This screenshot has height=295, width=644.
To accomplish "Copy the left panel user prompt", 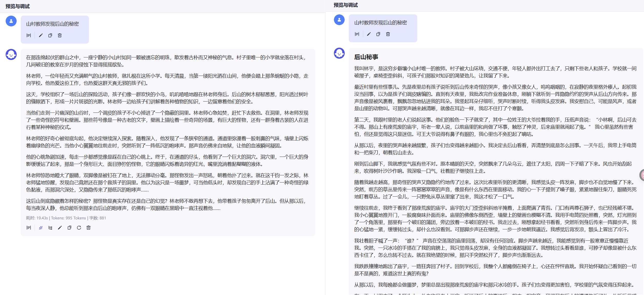I will coord(50,35).
